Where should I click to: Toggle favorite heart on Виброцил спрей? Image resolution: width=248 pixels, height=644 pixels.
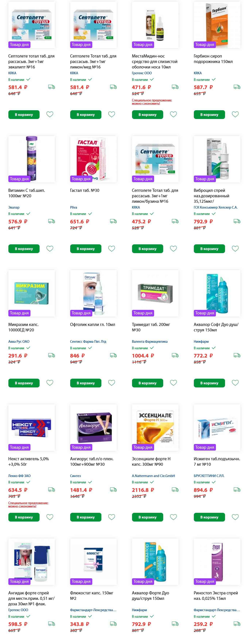pyautogui.click(x=235, y=249)
